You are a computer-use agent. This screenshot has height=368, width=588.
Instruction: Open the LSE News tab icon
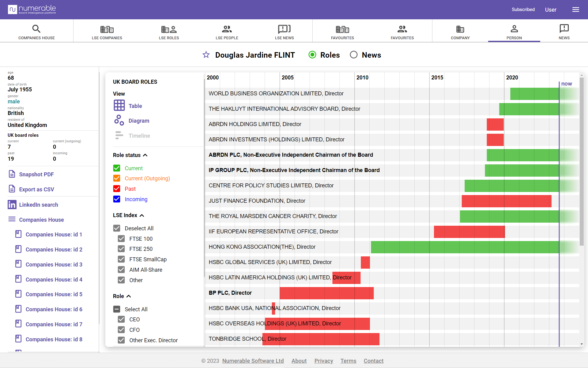click(284, 29)
